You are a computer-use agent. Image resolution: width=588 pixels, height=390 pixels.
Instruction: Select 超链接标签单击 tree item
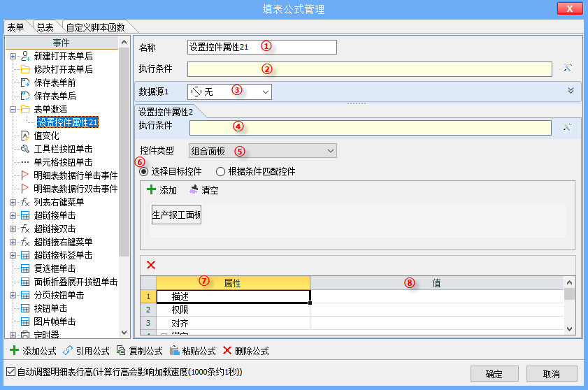tap(63, 255)
